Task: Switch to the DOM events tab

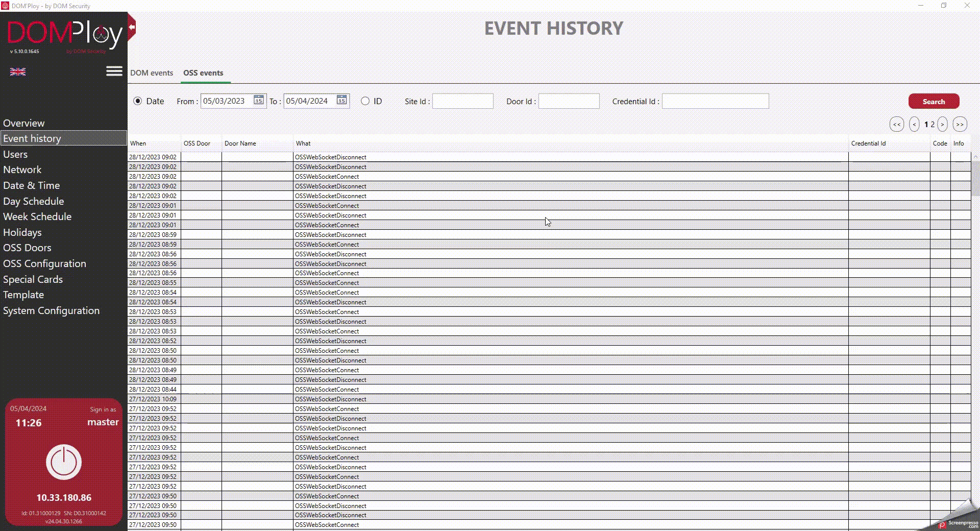Action: coord(152,73)
